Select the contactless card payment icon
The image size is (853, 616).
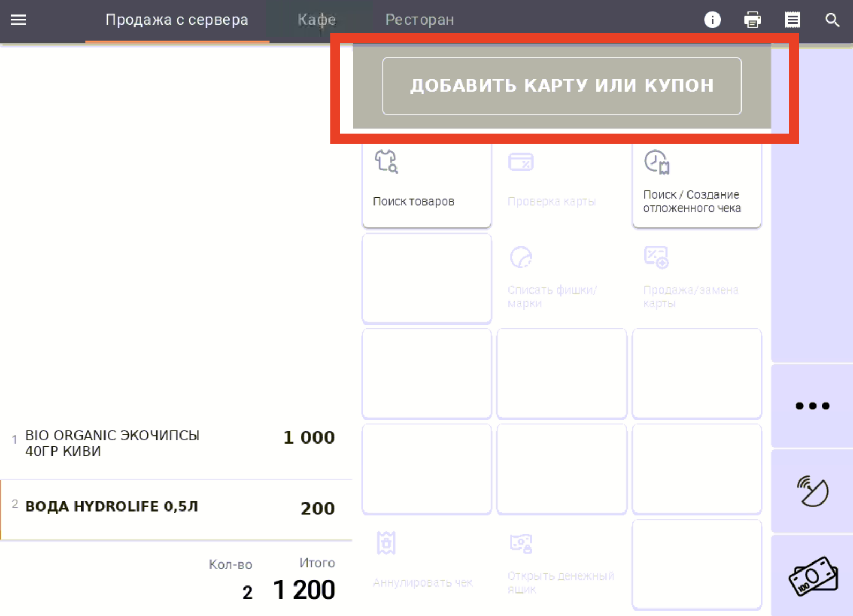(x=812, y=491)
